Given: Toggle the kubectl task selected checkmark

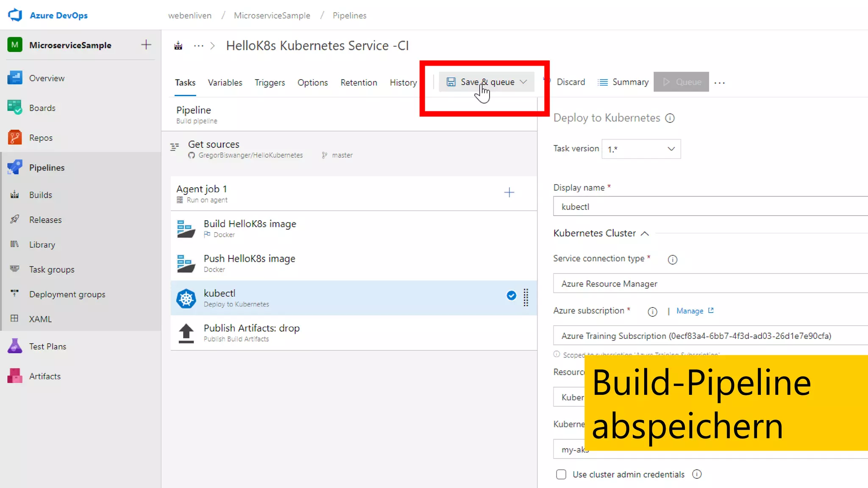Looking at the screenshot, I should point(512,295).
